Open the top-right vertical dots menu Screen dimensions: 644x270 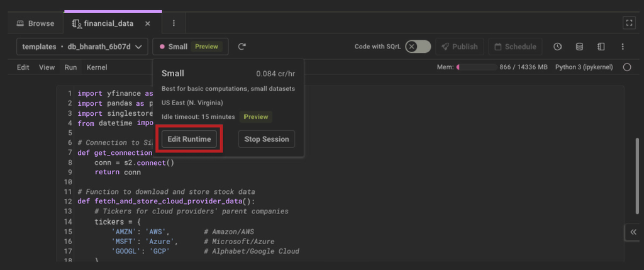point(623,47)
